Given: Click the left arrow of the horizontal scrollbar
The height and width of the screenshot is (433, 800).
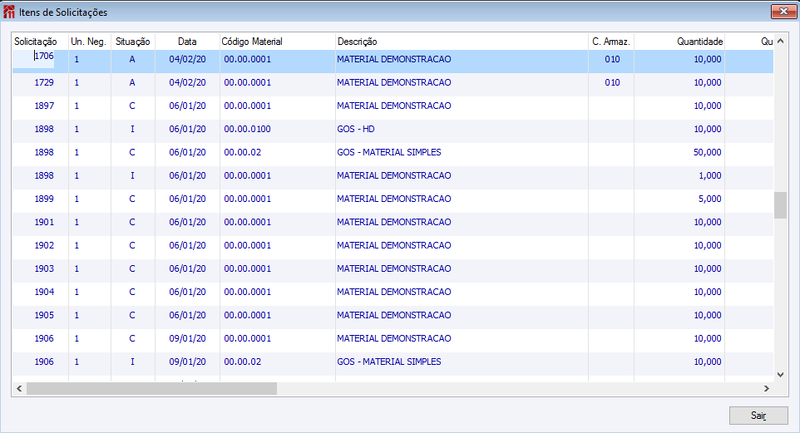Looking at the screenshot, I should tap(19, 389).
